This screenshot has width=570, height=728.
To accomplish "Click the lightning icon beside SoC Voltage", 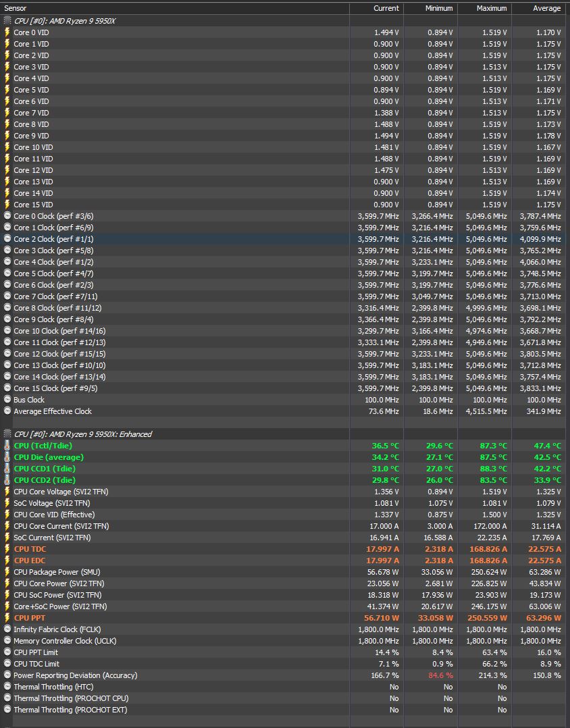I will pos(7,503).
